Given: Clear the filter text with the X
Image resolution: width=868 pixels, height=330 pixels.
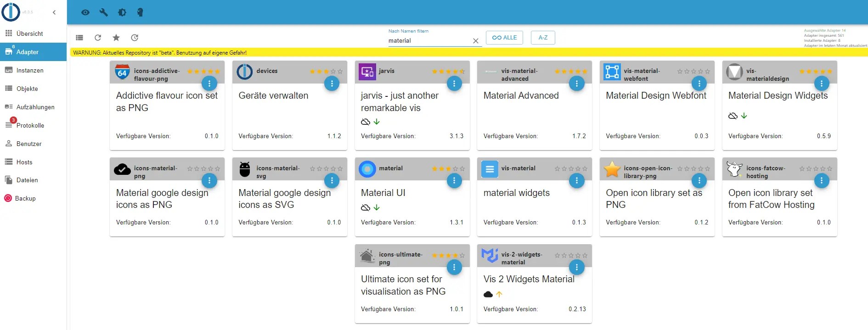Looking at the screenshot, I should click(476, 41).
